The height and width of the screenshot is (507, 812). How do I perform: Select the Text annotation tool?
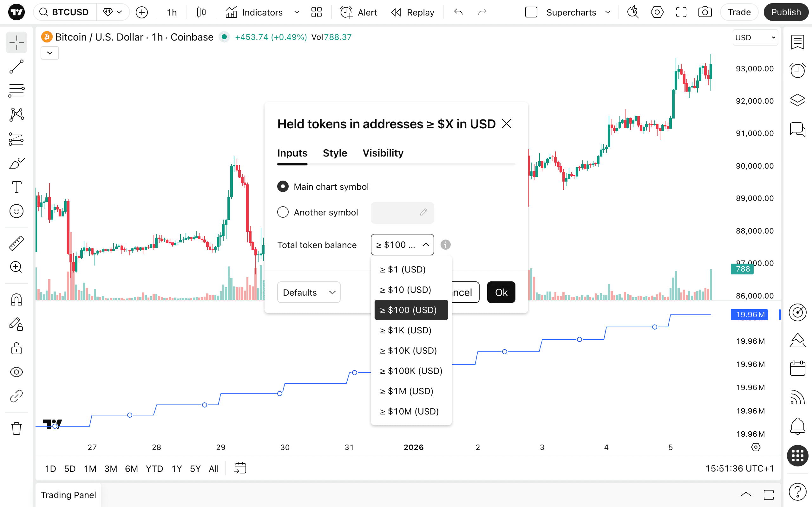[16, 187]
